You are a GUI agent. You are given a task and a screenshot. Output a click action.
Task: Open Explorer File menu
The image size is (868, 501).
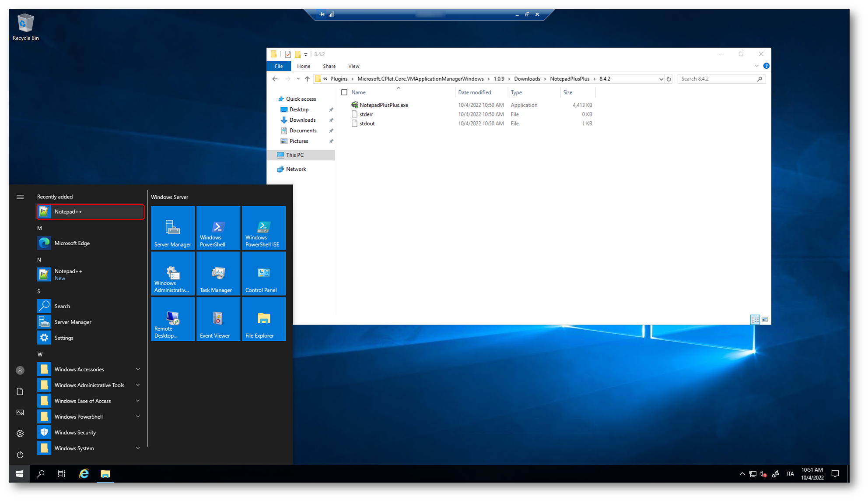click(279, 66)
